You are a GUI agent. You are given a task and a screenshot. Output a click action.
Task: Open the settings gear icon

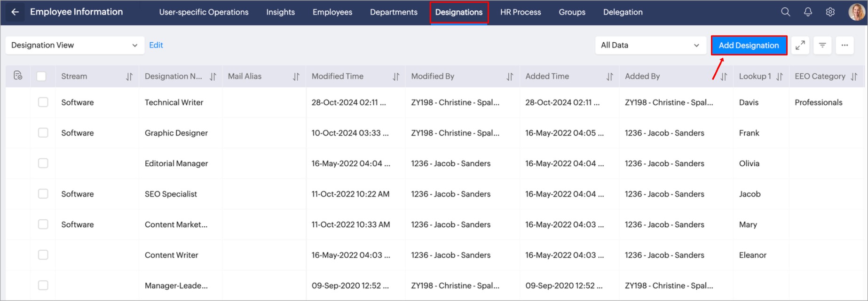tap(830, 12)
